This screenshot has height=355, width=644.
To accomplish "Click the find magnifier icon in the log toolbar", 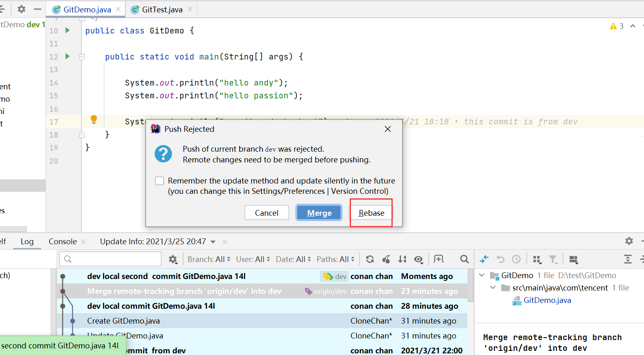I will (464, 259).
